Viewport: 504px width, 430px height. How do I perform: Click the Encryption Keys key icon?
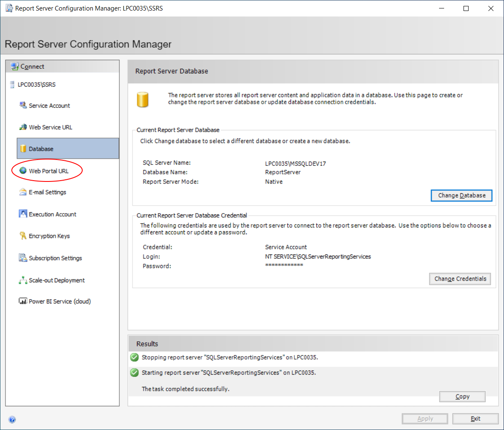click(x=23, y=236)
